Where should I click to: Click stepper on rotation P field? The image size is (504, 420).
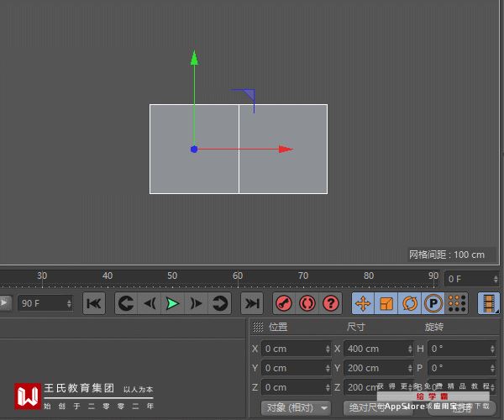tap(492, 368)
